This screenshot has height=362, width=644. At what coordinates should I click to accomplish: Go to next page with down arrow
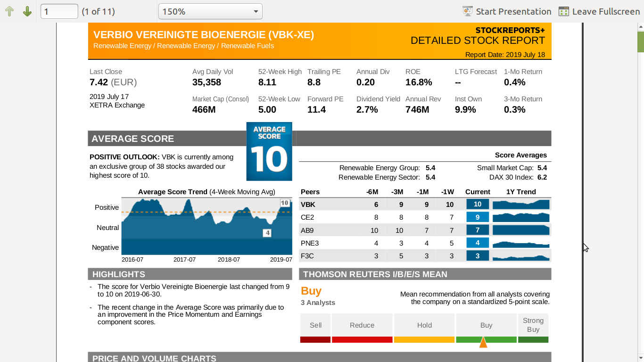(x=27, y=11)
